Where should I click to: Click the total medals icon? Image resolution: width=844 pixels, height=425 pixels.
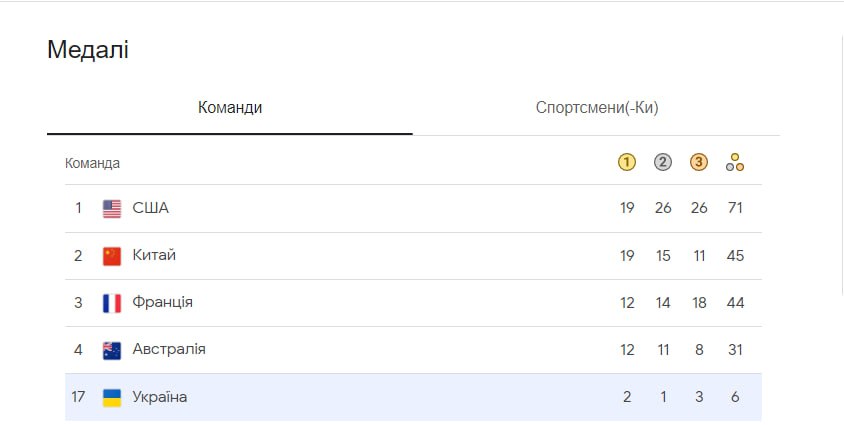tap(735, 162)
